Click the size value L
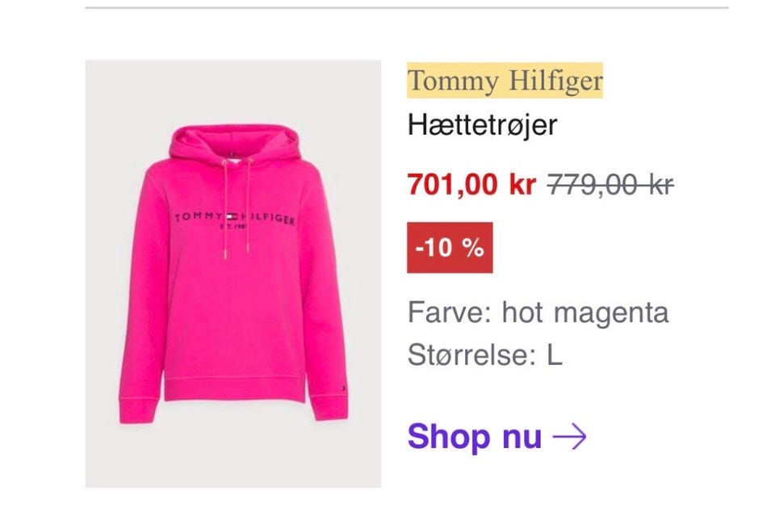 (555, 355)
